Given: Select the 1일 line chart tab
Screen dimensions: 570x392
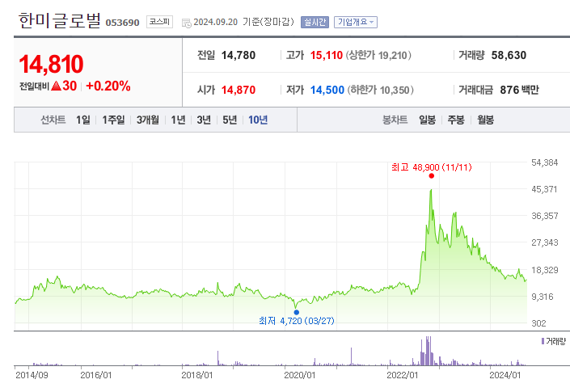Looking at the screenshot, I should point(83,120).
